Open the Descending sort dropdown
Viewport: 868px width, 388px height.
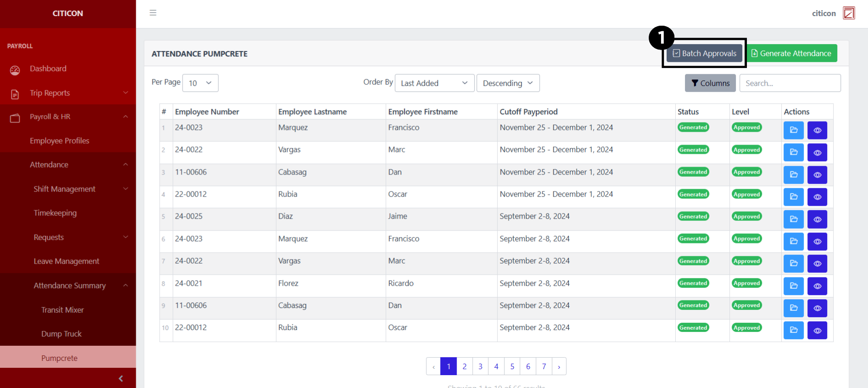pyautogui.click(x=508, y=83)
